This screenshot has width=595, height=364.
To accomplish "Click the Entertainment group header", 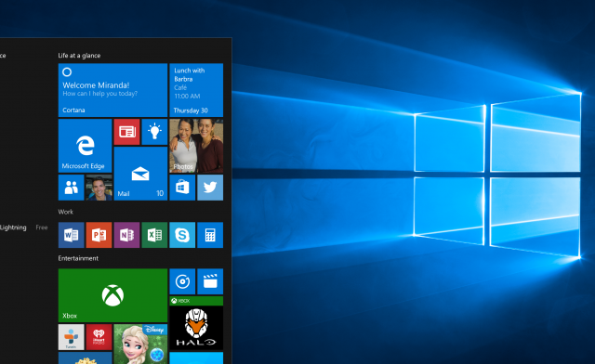I will (x=78, y=258).
